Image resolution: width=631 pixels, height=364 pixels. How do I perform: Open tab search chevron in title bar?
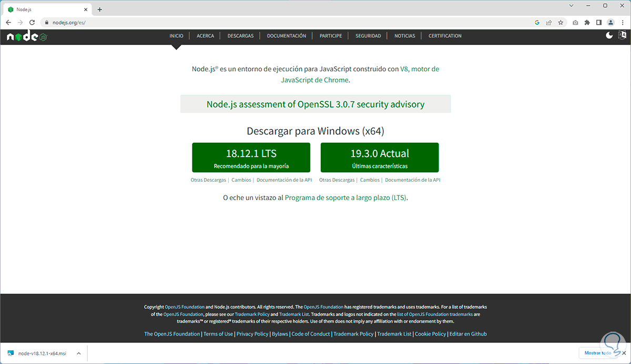point(572,5)
